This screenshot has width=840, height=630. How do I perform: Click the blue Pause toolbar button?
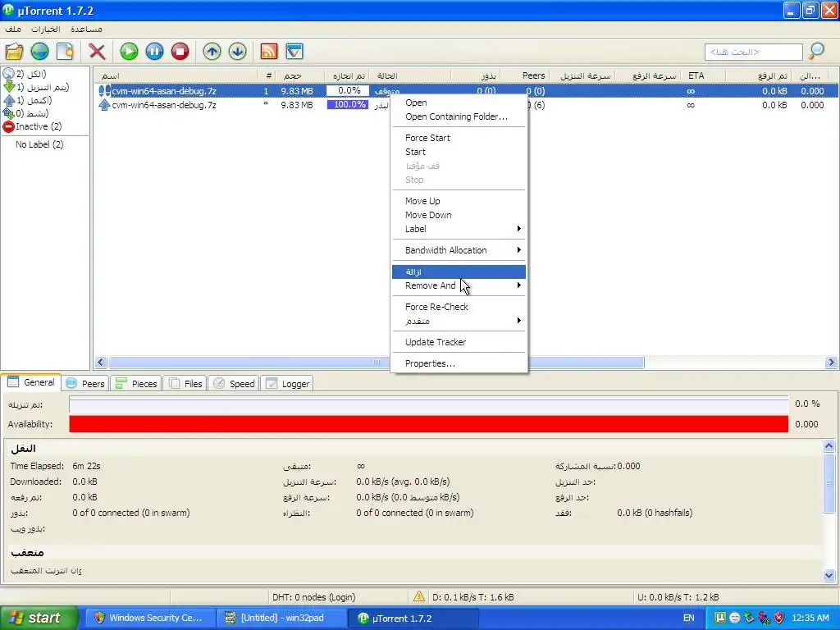tap(154, 52)
